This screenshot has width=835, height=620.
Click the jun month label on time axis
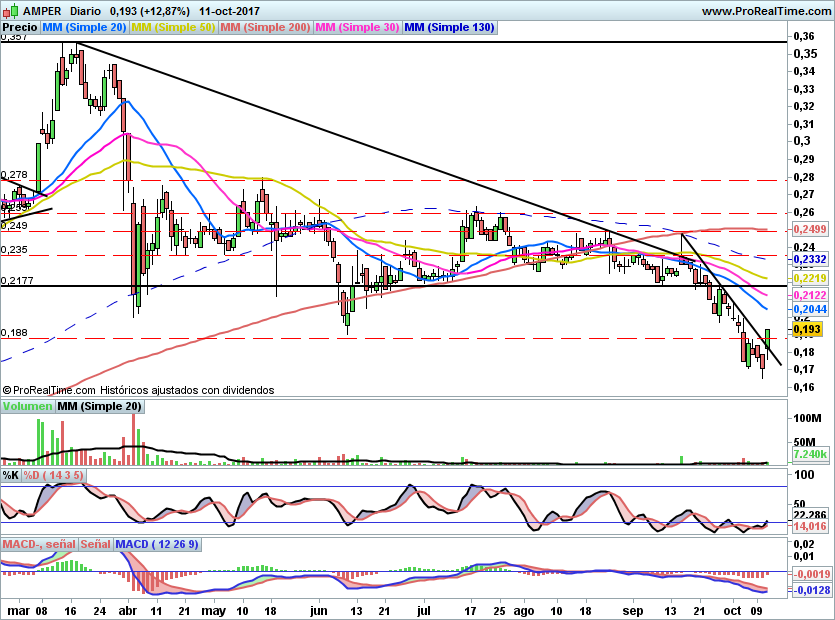click(318, 611)
